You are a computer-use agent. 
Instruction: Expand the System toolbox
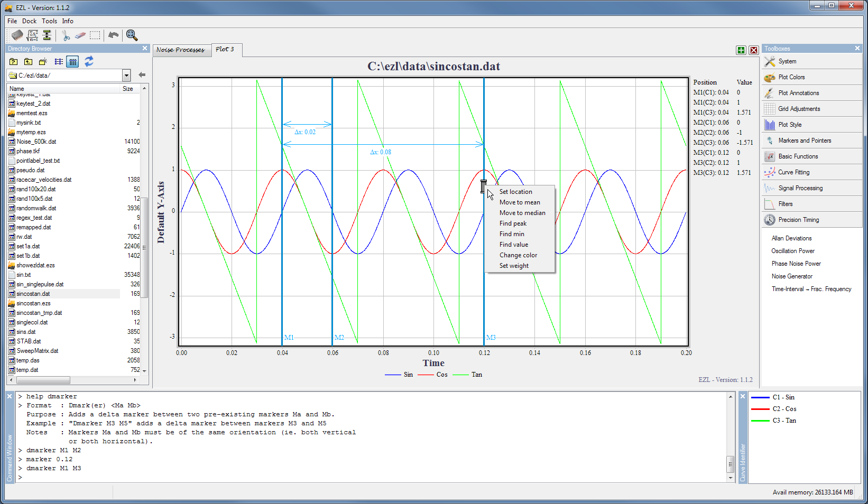click(x=812, y=61)
